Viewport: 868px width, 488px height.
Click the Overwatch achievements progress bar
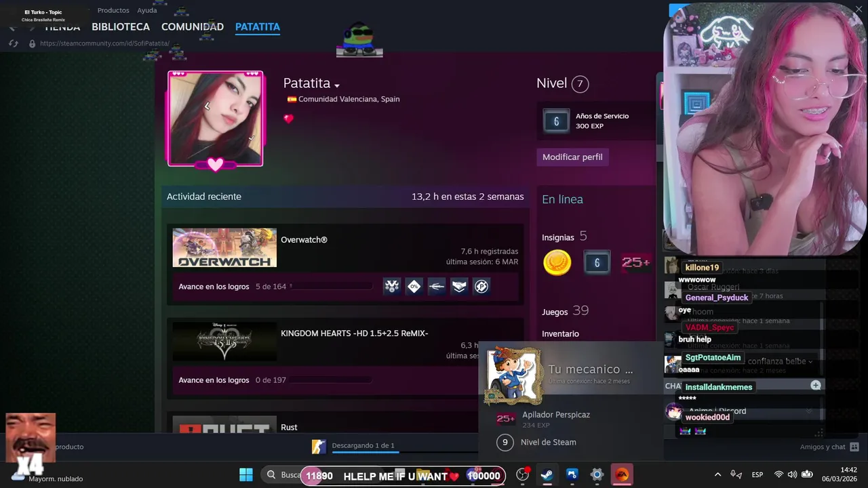(x=331, y=287)
